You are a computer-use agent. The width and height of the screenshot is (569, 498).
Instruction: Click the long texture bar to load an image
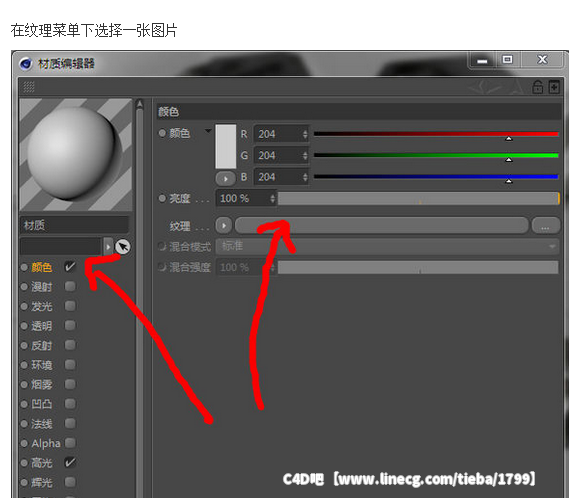point(381,226)
